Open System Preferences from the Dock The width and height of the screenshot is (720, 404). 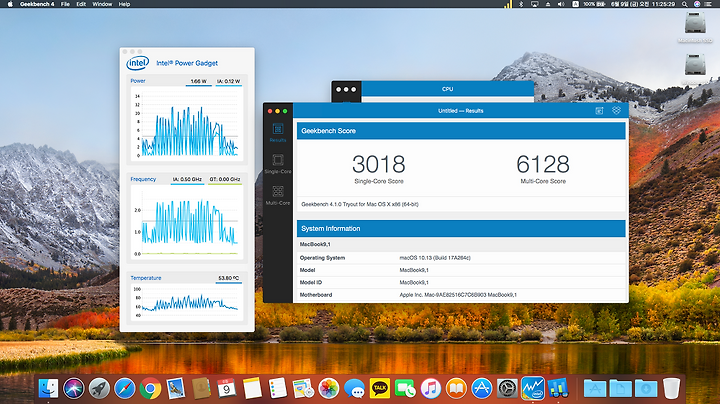pos(507,388)
